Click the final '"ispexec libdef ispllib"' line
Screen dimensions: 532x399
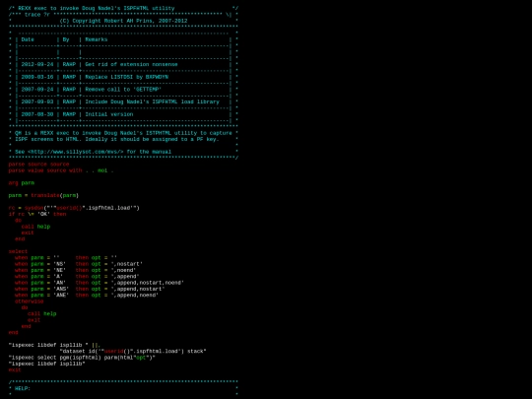(47, 364)
